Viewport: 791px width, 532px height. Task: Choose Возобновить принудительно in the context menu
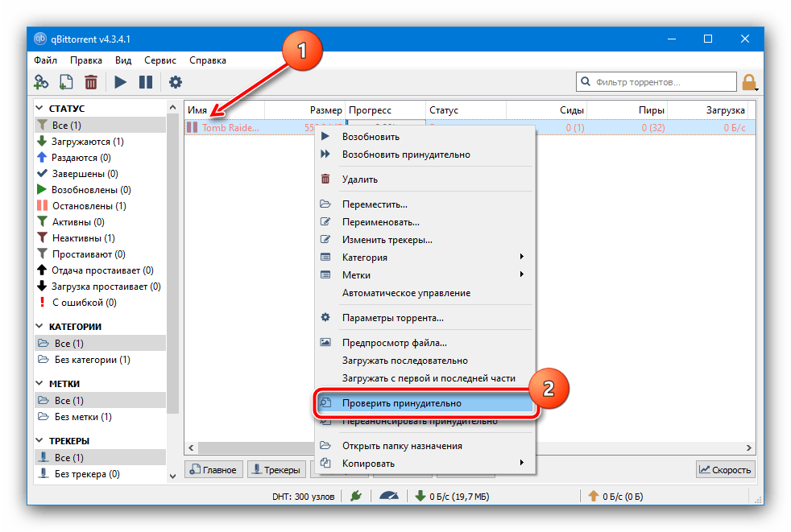click(x=424, y=155)
